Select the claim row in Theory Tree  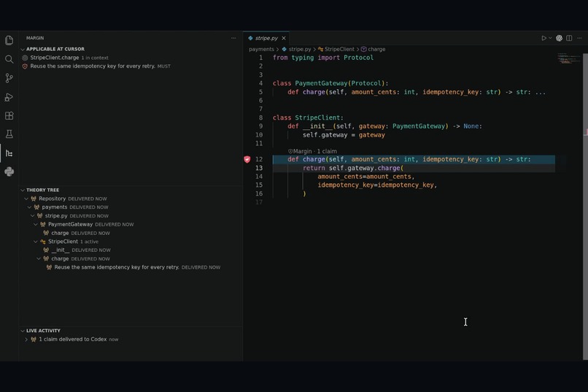[x=131, y=267]
